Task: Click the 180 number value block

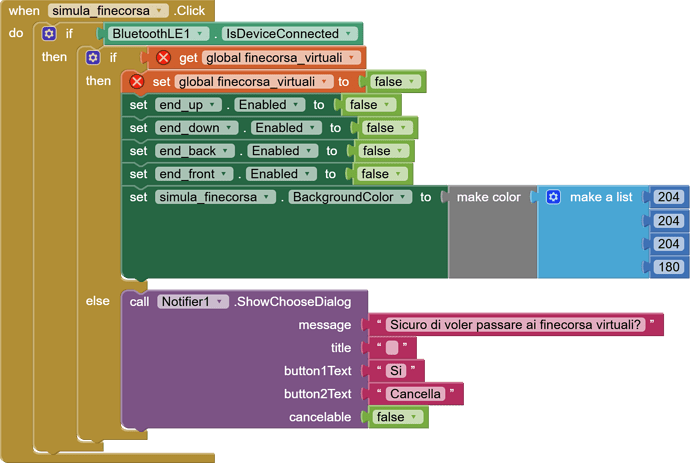Action: (667, 267)
